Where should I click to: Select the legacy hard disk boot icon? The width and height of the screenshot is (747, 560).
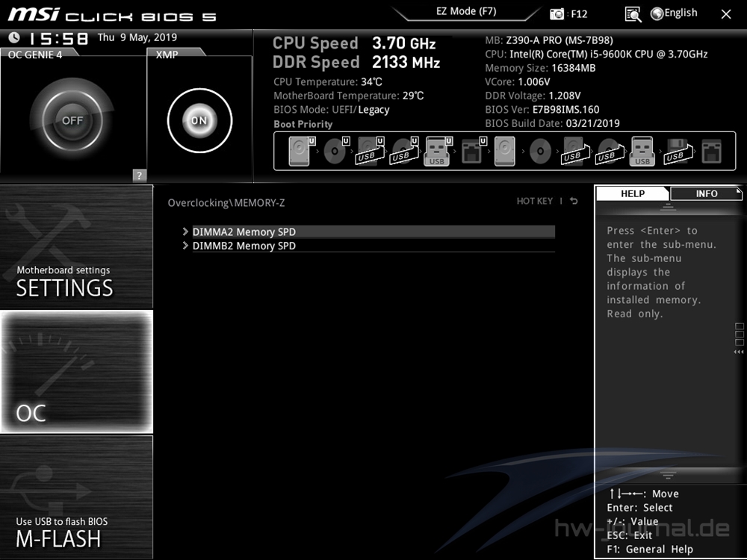coord(504,151)
